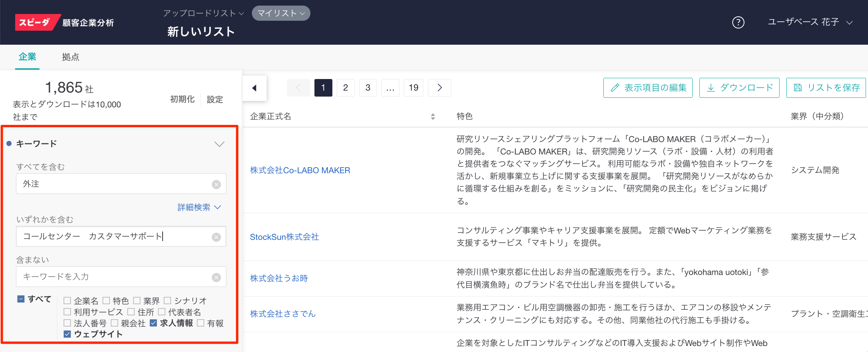Click the 含まない keyword input field
The width and height of the screenshot is (868, 352).
pyautogui.click(x=114, y=277)
